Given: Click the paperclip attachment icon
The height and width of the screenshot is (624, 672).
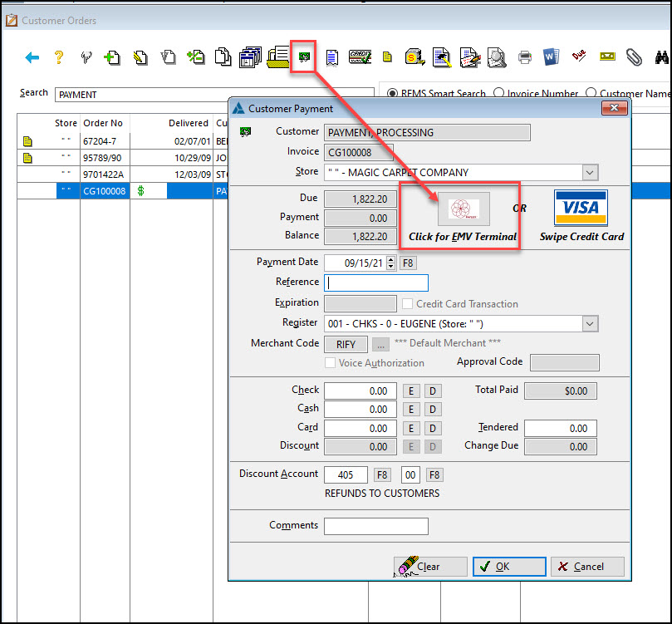Looking at the screenshot, I should click(634, 57).
